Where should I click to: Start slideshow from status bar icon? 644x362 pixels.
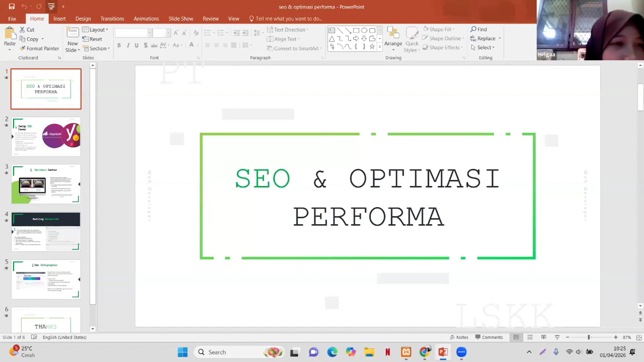pyautogui.click(x=557, y=337)
